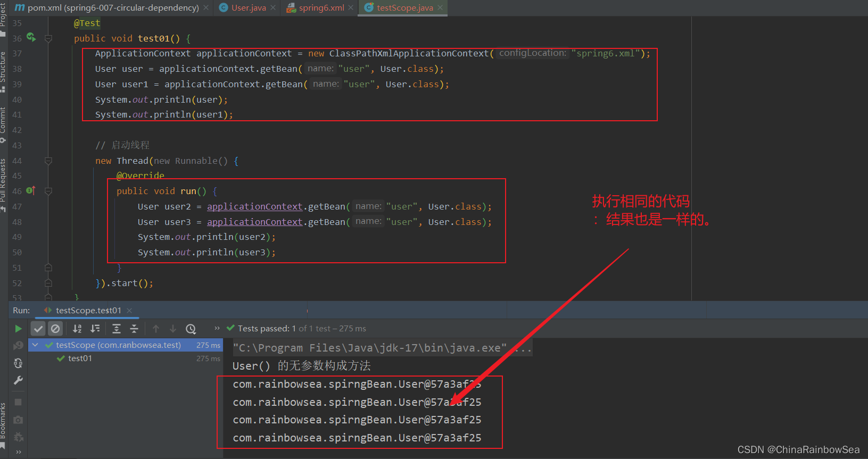Image resolution: width=868 pixels, height=459 pixels.
Task: Rerun failed tests icon in Run sidebar
Action: (x=18, y=346)
